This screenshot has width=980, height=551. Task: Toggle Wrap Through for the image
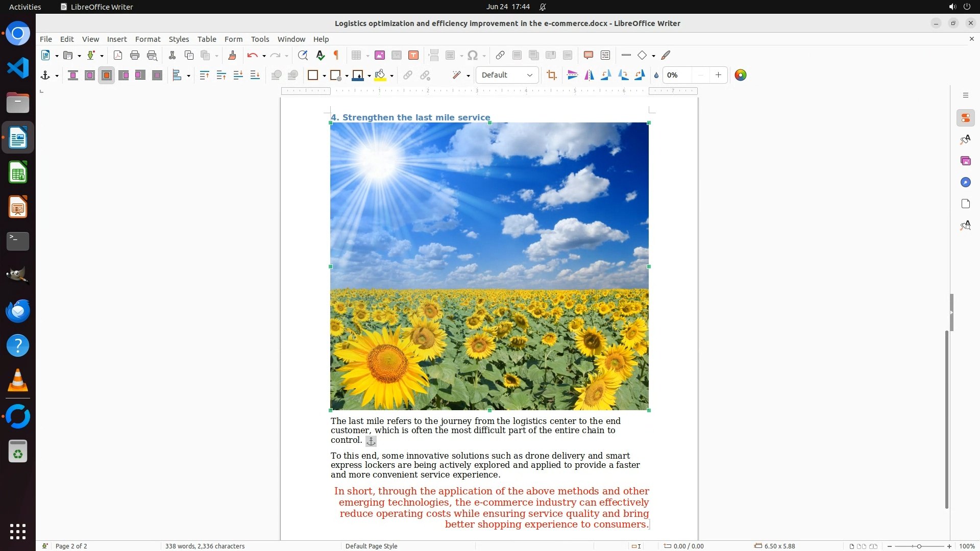click(x=157, y=76)
